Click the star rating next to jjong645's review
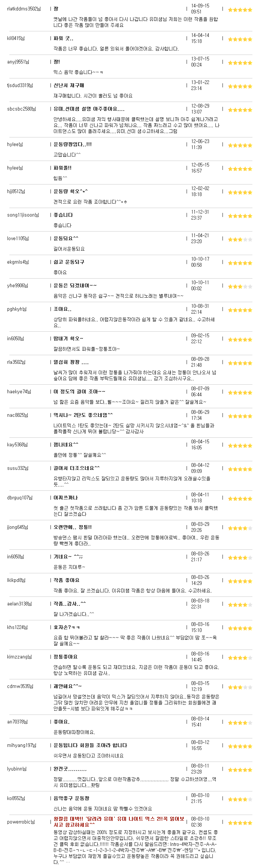The height and width of the screenshot is (868, 264). point(240,528)
